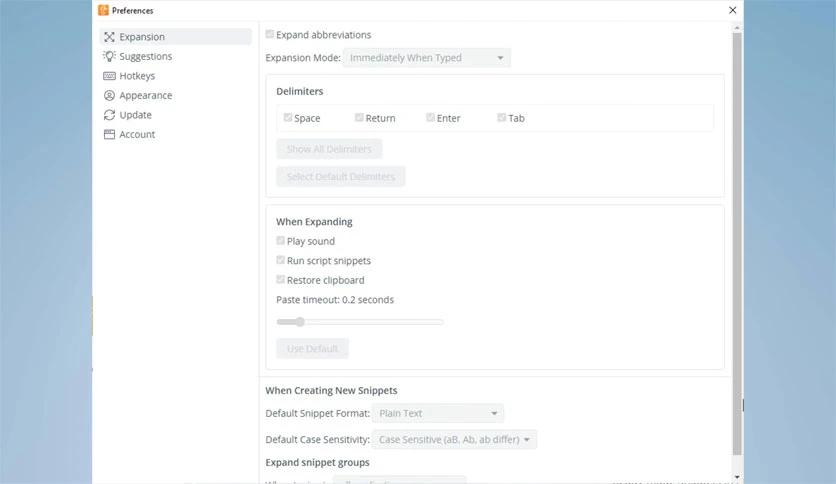Click the Hotkeys keyboard icon
The width and height of the screenshot is (836, 484).
click(110, 76)
